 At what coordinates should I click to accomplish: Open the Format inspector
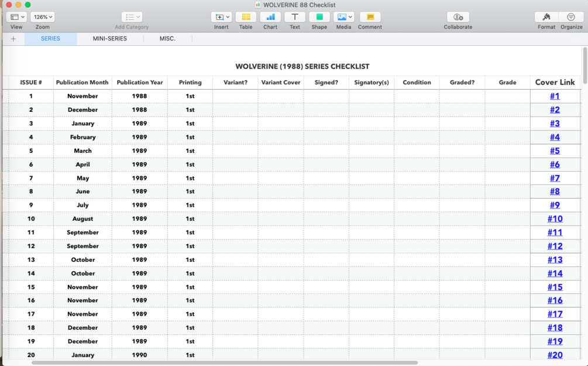click(546, 17)
